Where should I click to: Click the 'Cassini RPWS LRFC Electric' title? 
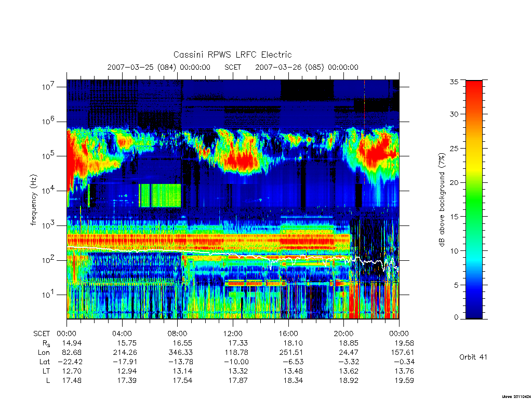(232, 55)
